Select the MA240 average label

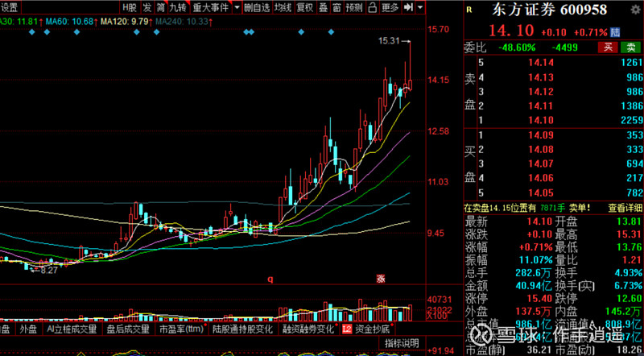coord(183,22)
